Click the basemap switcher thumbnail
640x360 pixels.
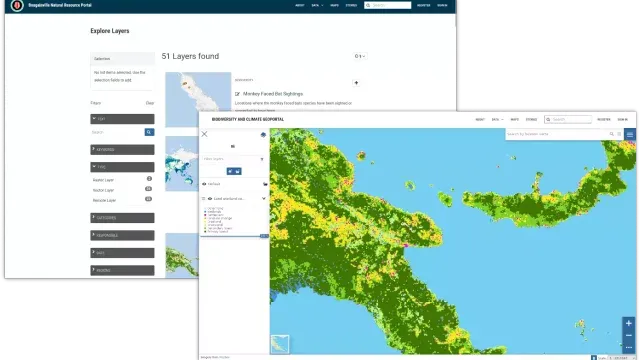coord(280,344)
